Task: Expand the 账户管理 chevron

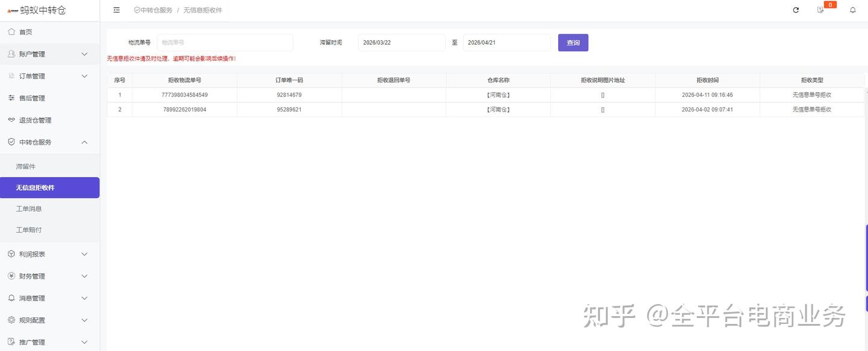Action: (84, 54)
